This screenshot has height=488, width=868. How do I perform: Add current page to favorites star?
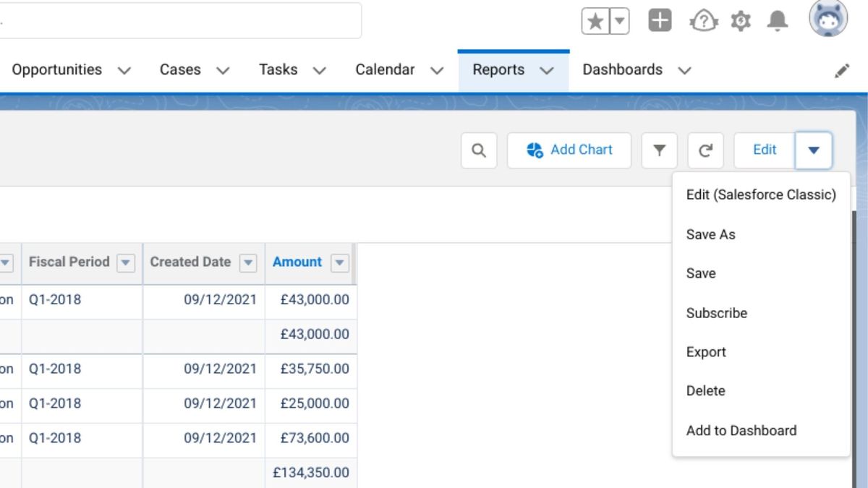click(x=595, y=20)
